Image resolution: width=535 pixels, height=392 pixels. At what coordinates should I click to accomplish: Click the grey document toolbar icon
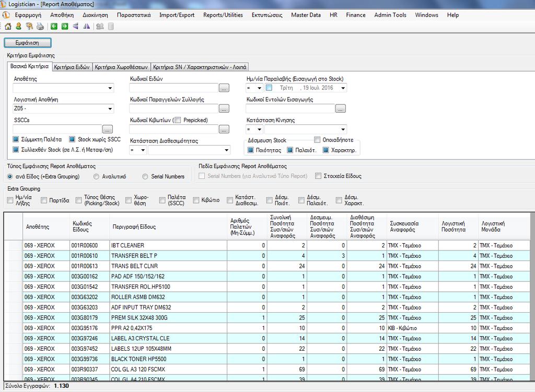click(111, 26)
